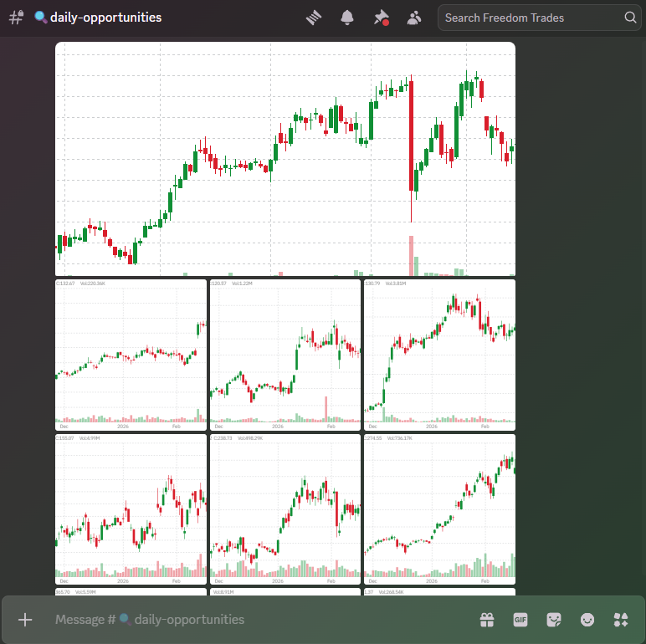This screenshot has height=644, width=646.
Task: Open partial chart thumbnail labeled Vol:5.59M
Action: click(131, 591)
